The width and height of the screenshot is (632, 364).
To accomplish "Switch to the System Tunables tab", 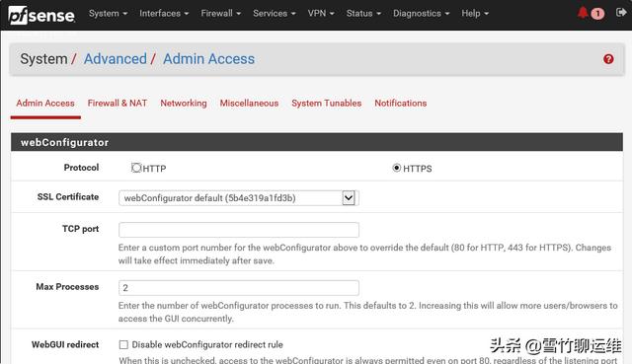I will coord(327,103).
